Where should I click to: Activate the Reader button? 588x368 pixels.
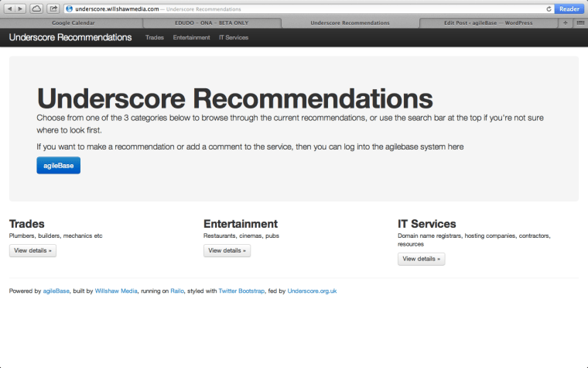click(x=569, y=9)
